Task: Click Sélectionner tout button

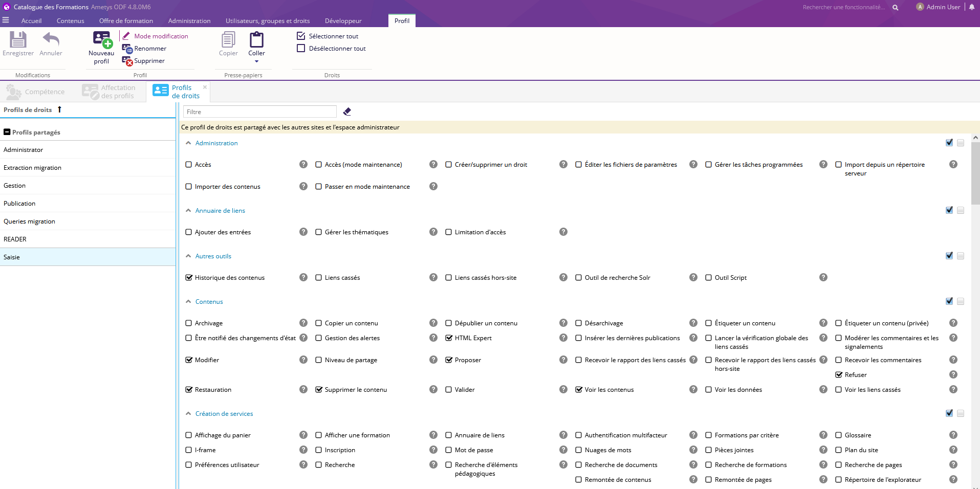Action: click(x=328, y=36)
